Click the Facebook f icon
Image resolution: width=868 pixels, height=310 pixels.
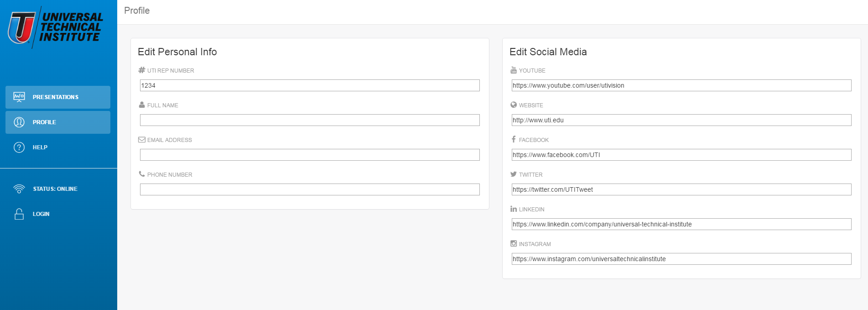514,139
